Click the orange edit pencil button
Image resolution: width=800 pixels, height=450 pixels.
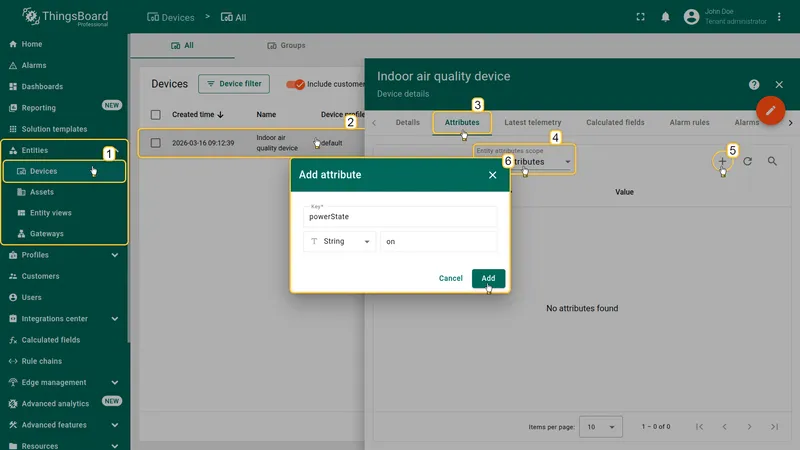[x=770, y=110]
